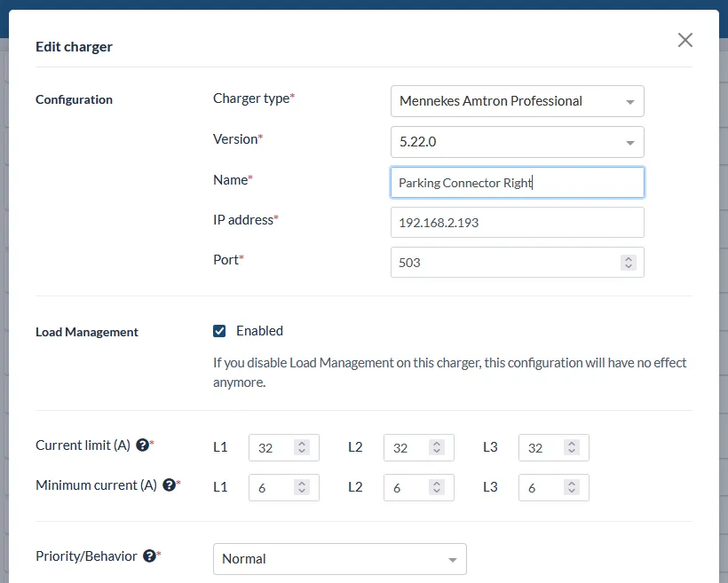Expand the Version 5.22.0 dropdown
This screenshot has width=728, height=583.
coord(517,142)
